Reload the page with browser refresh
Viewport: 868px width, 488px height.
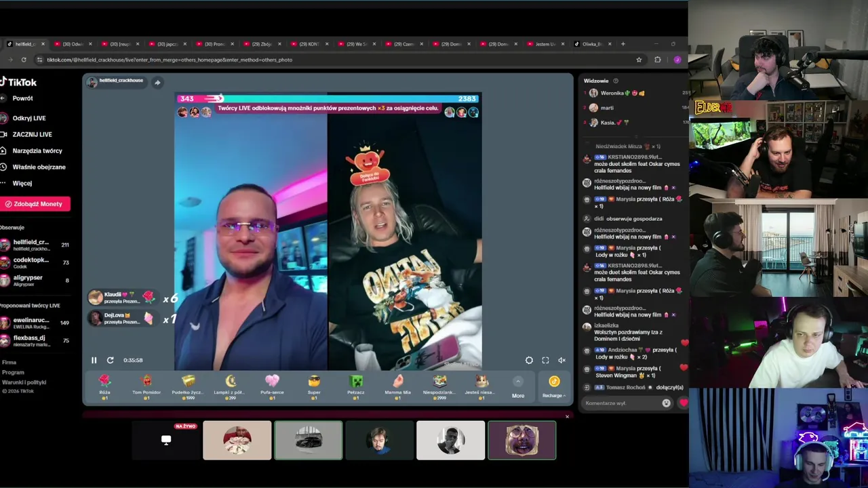point(24,60)
